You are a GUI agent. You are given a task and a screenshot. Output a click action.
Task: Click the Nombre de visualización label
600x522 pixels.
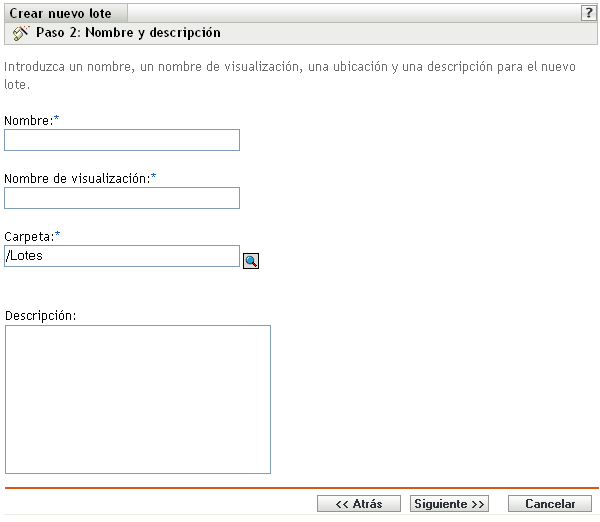tap(77, 179)
